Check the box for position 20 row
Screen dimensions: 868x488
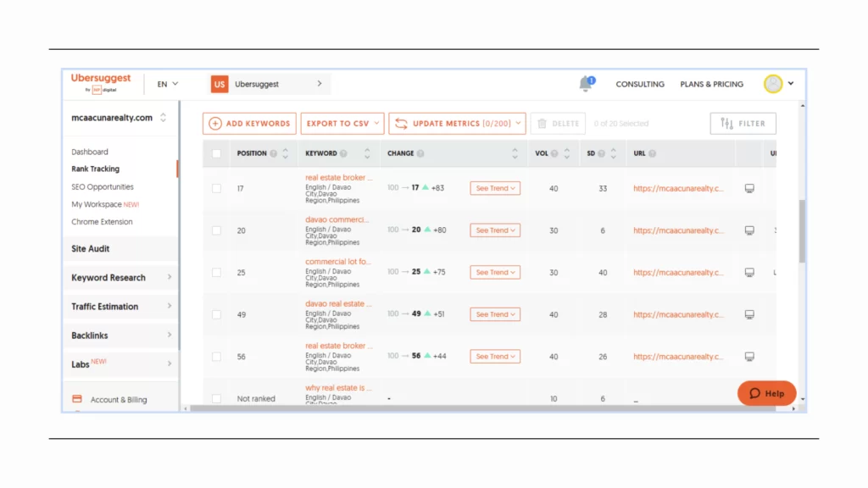(216, 230)
